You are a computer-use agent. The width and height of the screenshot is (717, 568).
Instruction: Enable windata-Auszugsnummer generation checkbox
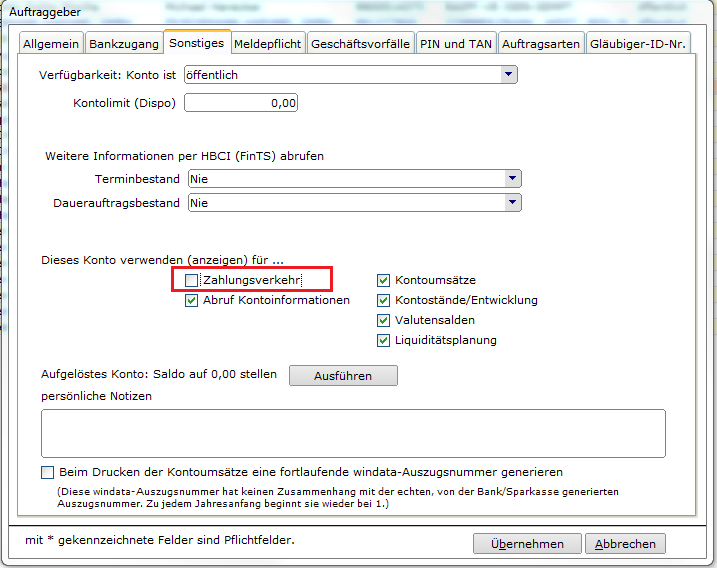[x=48, y=472]
